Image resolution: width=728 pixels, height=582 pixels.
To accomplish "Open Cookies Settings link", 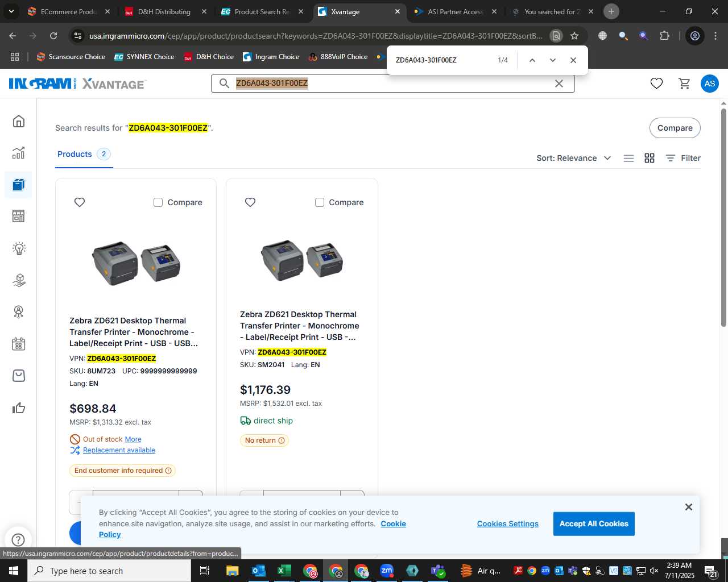I will click(x=507, y=524).
